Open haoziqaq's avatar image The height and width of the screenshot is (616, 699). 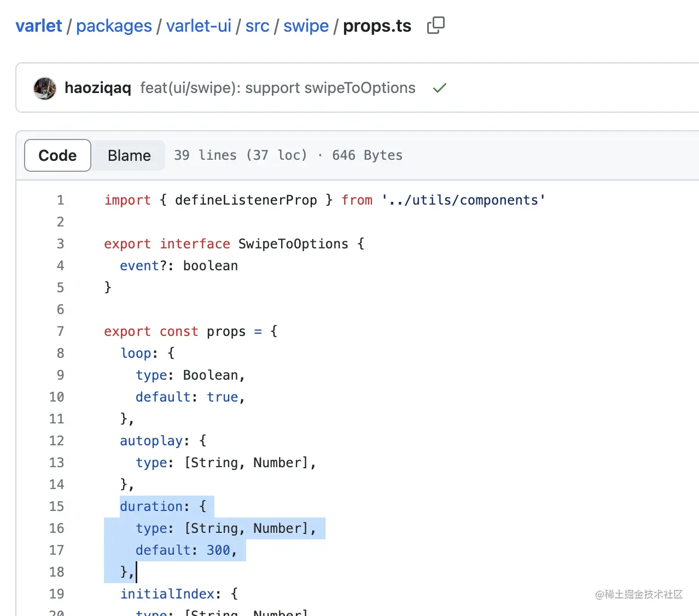pos(45,88)
